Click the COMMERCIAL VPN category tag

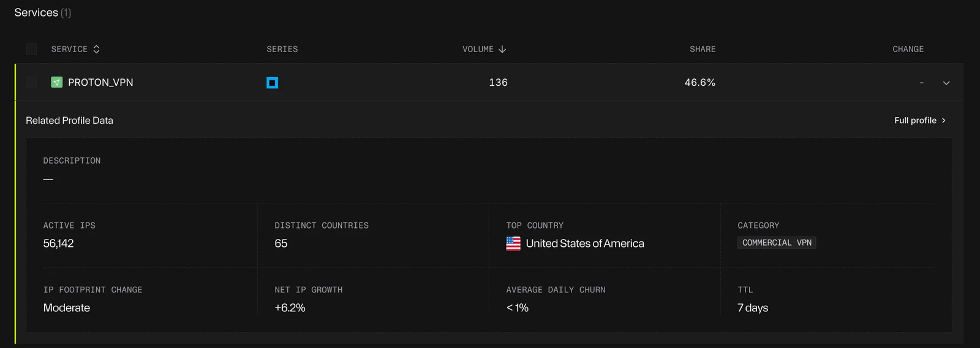click(x=777, y=243)
